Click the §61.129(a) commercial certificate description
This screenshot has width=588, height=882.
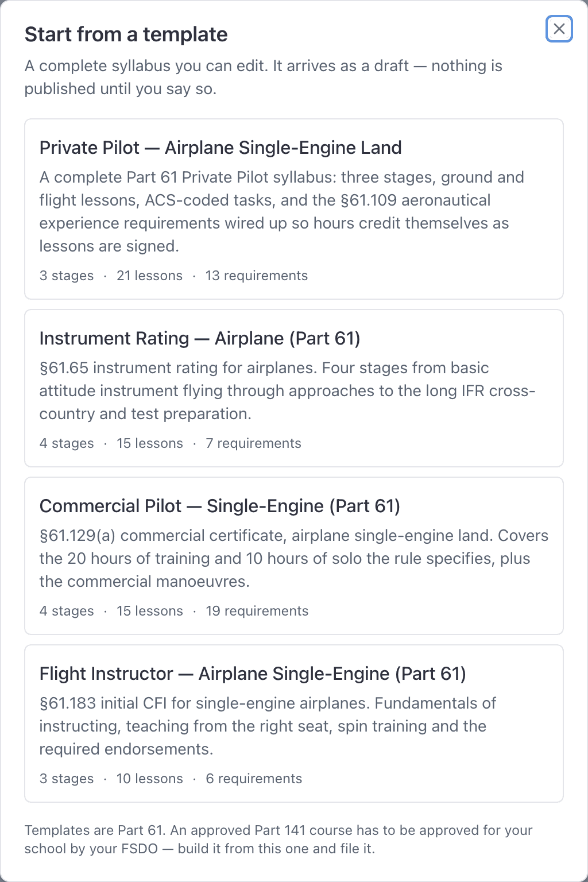(294, 558)
